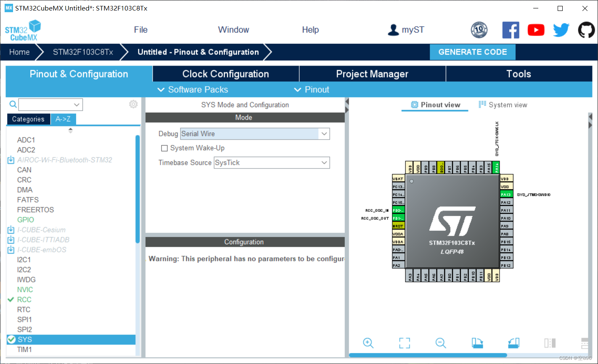This screenshot has height=364, width=598.
Task: Open the GitHub icon link
Action: click(x=586, y=30)
